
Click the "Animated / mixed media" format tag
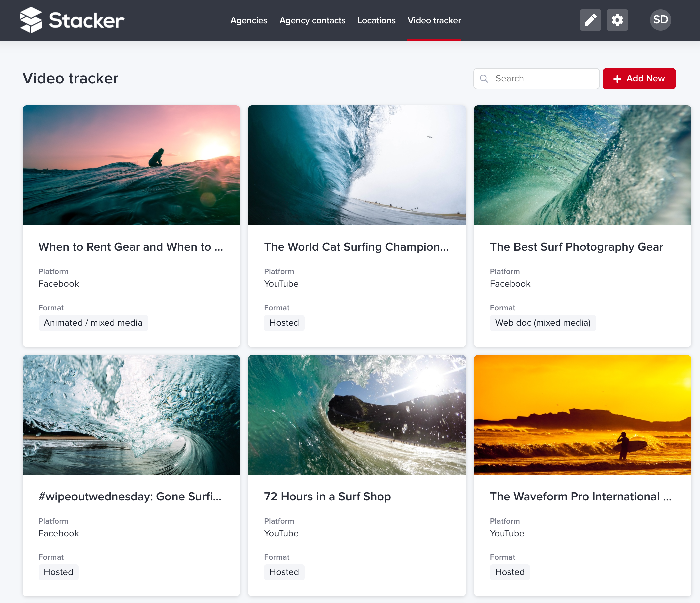pos(93,323)
